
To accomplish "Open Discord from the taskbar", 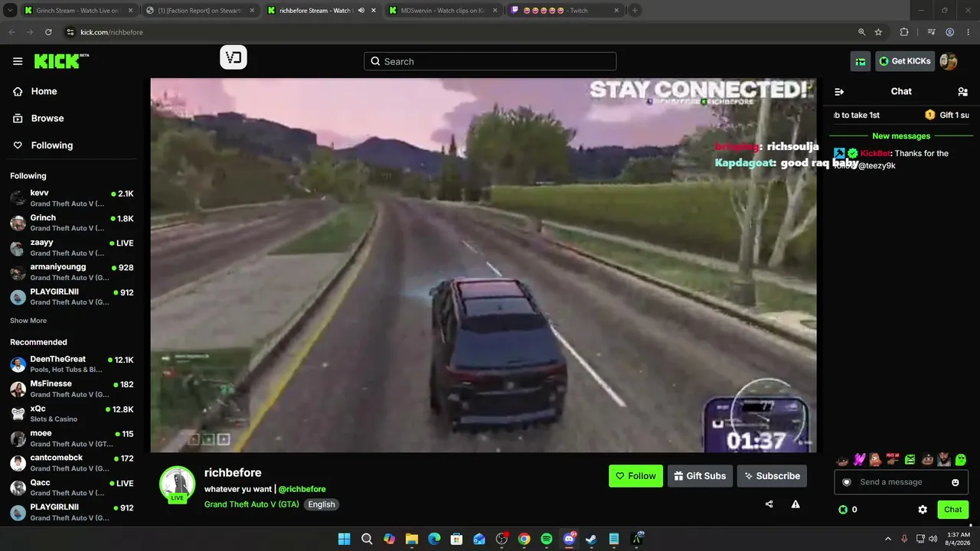I will click(x=569, y=539).
